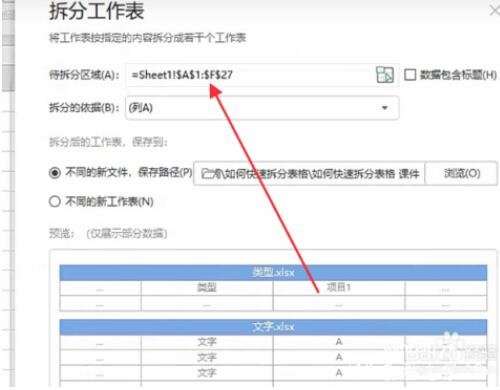Enable the 数据包含标题(H) checkbox
The height and width of the screenshot is (390, 500).
click(410, 75)
